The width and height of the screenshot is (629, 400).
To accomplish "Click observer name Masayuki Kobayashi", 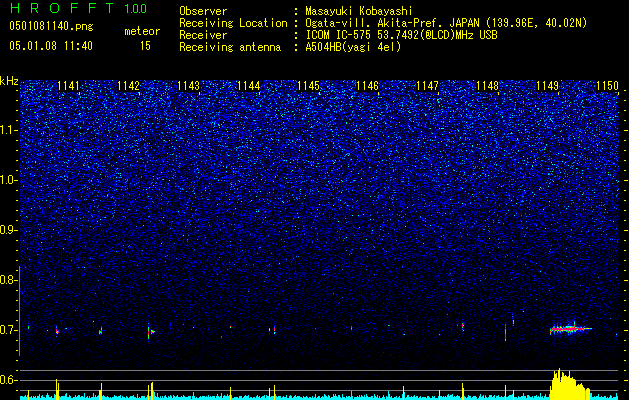I will tap(359, 11).
